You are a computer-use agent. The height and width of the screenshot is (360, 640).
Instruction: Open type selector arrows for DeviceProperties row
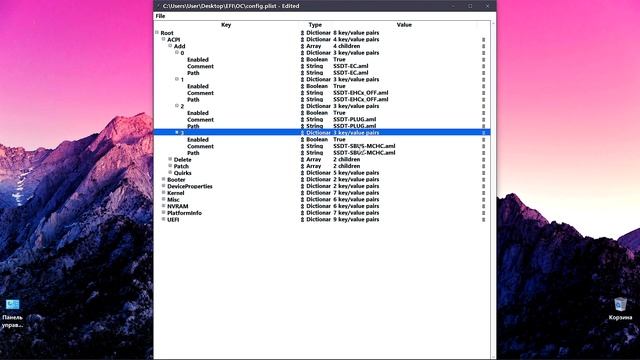[302, 186]
